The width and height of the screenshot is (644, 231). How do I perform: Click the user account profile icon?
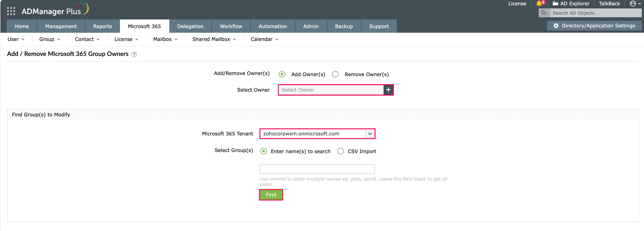[633, 4]
